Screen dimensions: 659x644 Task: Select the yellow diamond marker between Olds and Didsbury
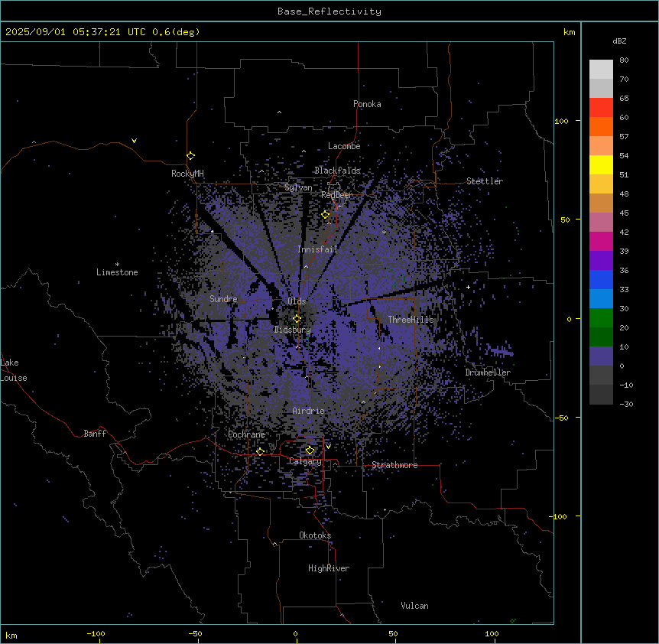tap(297, 319)
